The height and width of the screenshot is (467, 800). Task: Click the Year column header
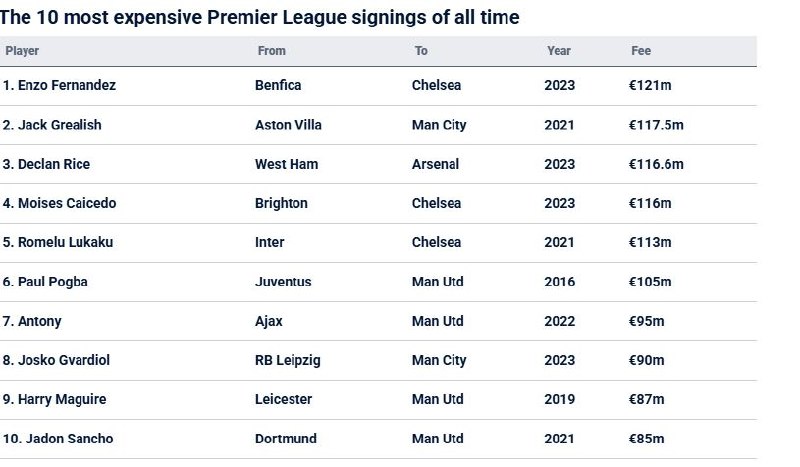559,51
